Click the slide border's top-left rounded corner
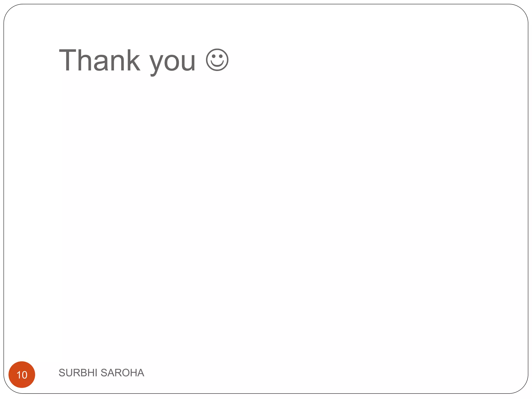The height and width of the screenshot is (399, 532). pos(10,10)
